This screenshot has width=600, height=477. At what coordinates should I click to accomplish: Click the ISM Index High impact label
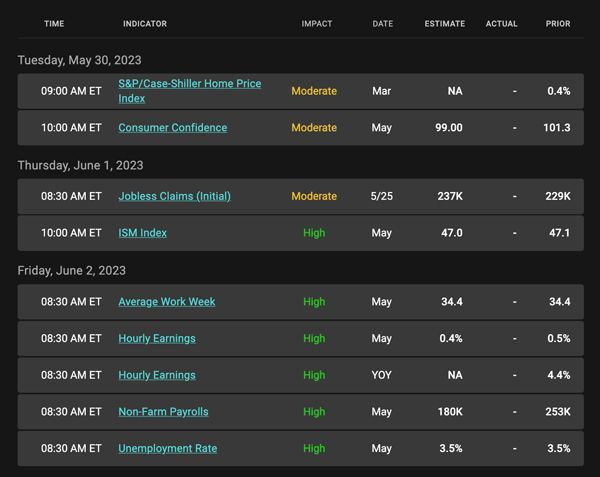click(314, 233)
